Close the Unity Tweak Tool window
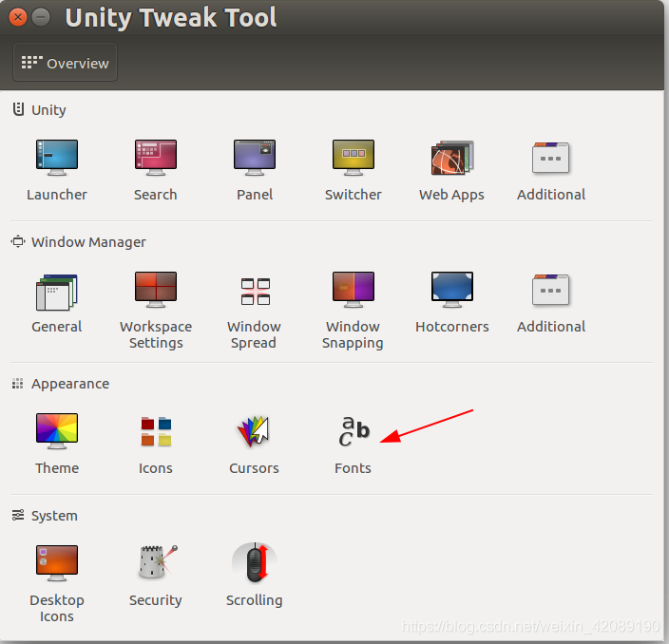Screen dimensions: 669x644 point(18,17)
